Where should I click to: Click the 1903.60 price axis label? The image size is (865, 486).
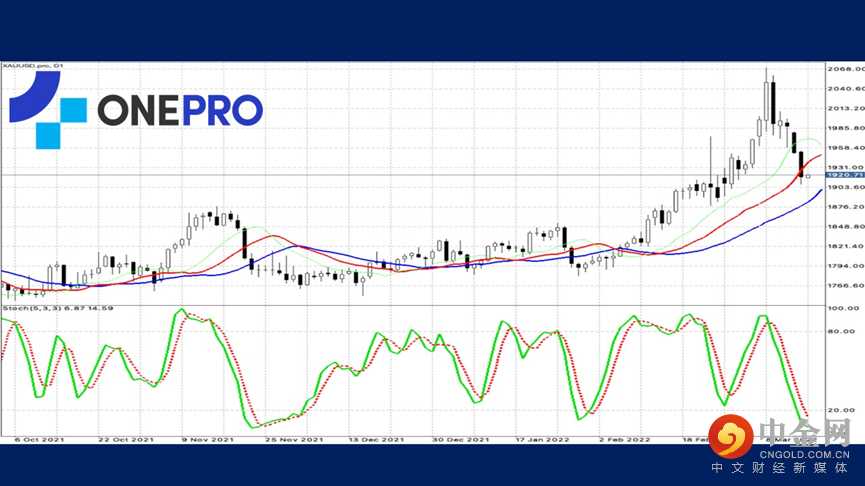coord(846,187)
